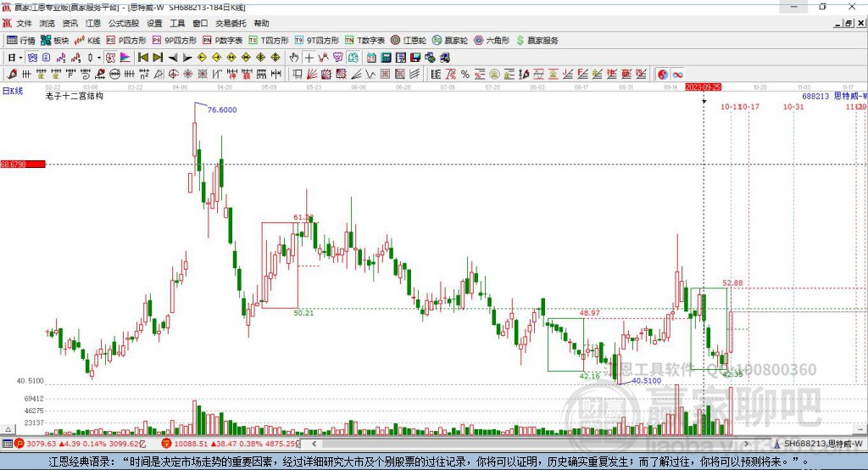The image size is (868, 470).
Task: Open the 行情 market quotes view
Action: coord(20,41)
